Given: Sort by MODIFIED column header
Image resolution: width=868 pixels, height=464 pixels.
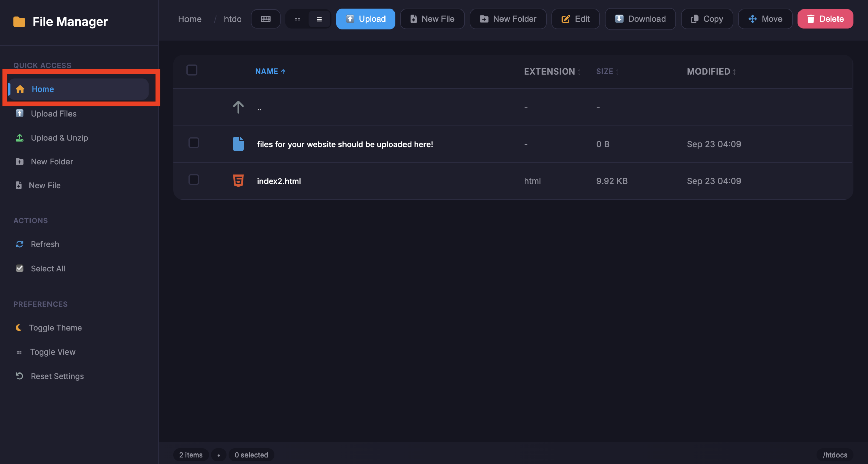Looking at the screenshot, I should [x=711, y=72].
